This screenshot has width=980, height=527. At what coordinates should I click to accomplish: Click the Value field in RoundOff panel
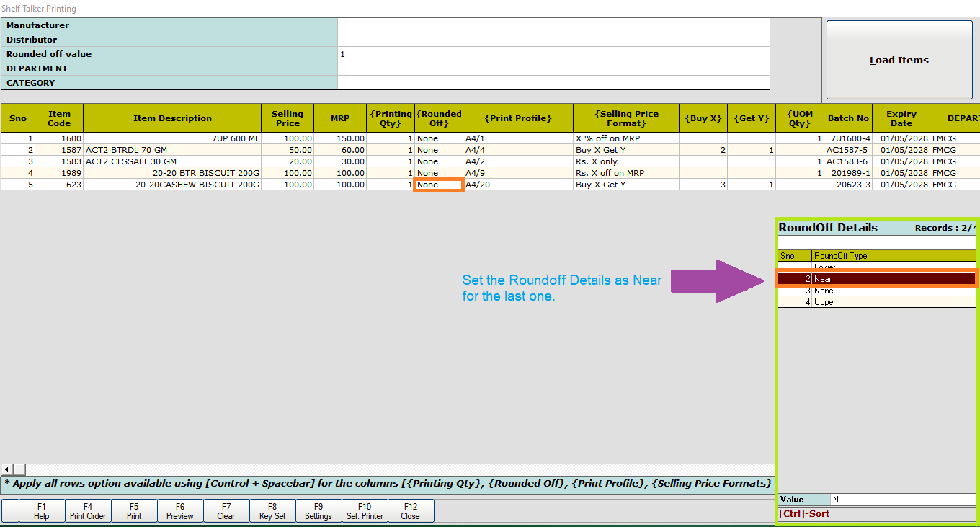click(x=903, y=500)
